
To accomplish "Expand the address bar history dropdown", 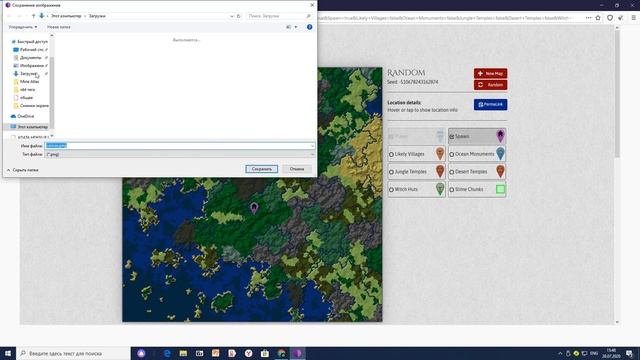I will [x=231, y=16].
